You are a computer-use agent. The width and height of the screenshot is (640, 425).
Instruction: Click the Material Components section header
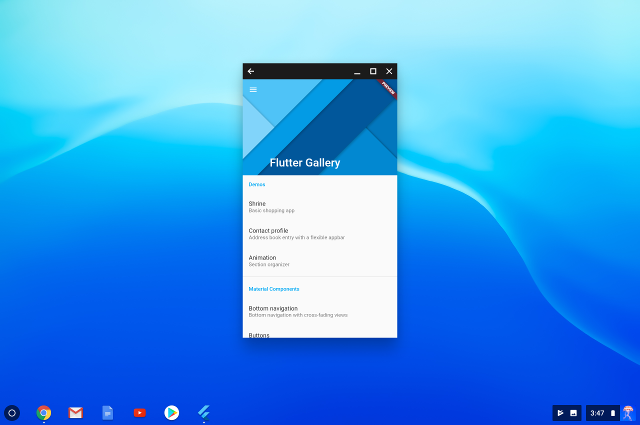click(x=274, y=289)
